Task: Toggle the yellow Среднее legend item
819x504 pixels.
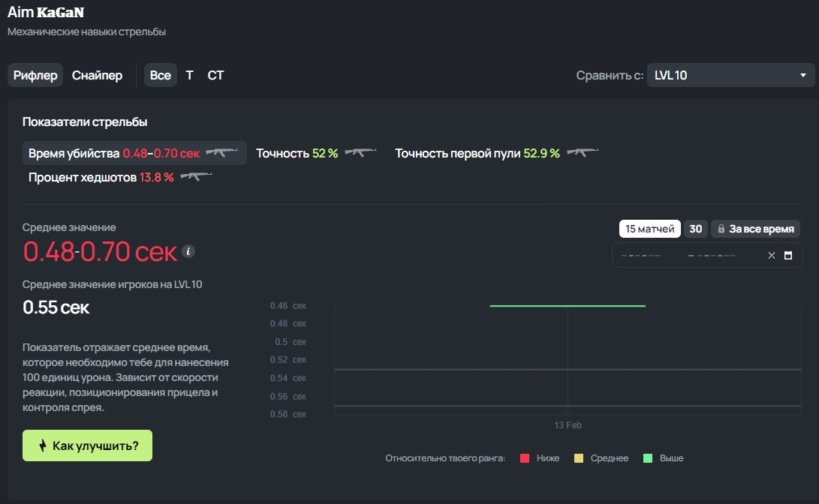Action: tap(601, 458)
